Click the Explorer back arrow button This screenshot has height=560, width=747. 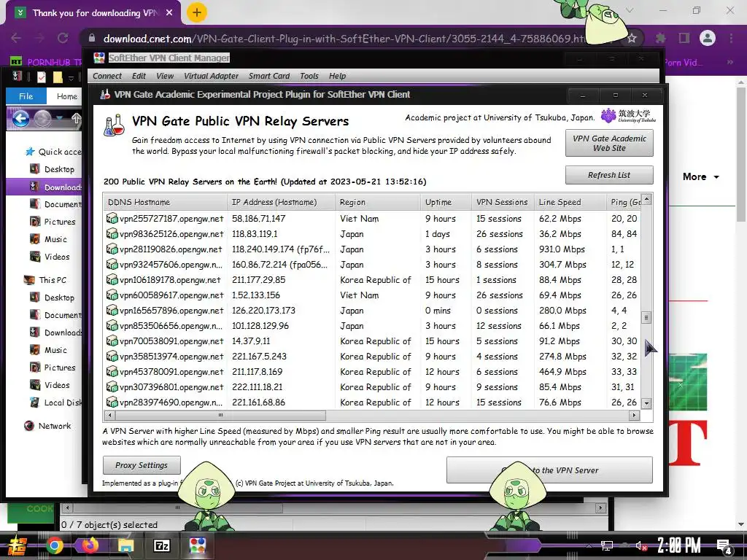click(x=20, y=119)
